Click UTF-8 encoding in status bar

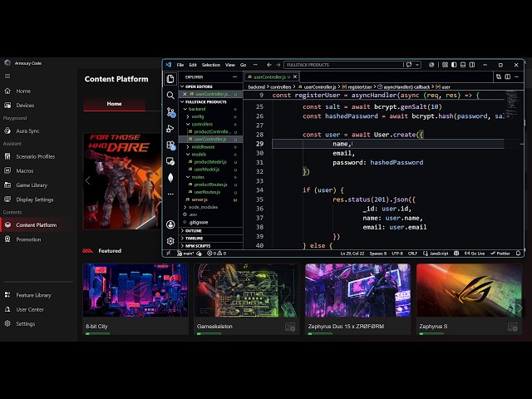tap(397, 253)
